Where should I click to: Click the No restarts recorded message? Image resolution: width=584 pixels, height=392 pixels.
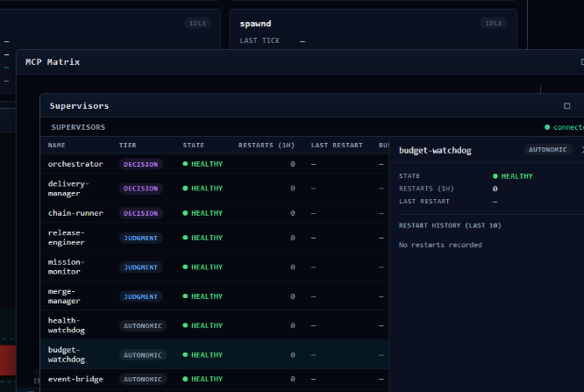coord(440,245)
